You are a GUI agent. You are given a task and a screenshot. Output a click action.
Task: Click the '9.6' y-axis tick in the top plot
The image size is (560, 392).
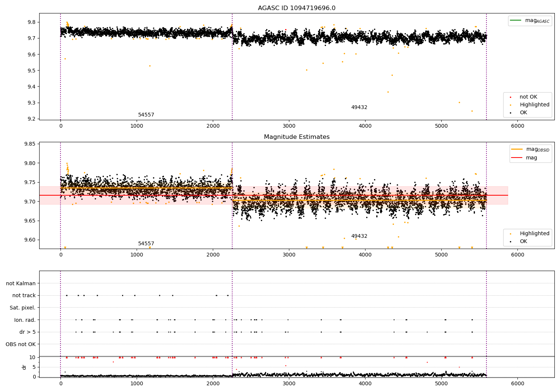point(32,55)
